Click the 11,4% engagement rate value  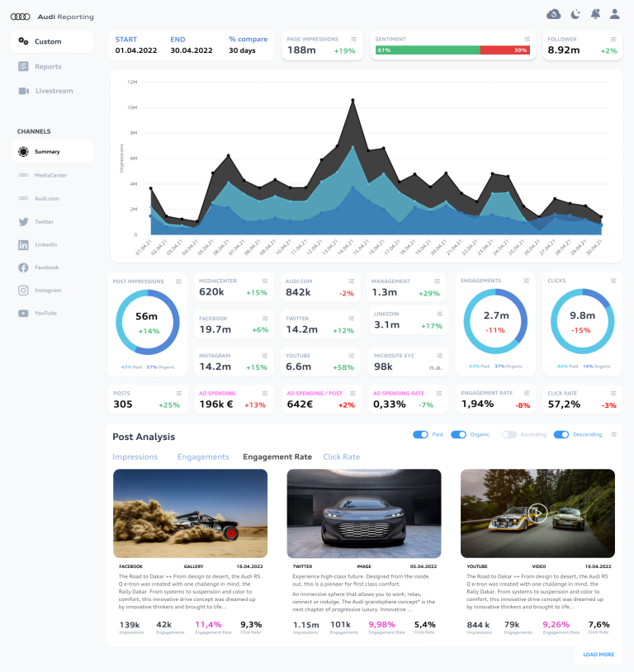click(208, 624)
